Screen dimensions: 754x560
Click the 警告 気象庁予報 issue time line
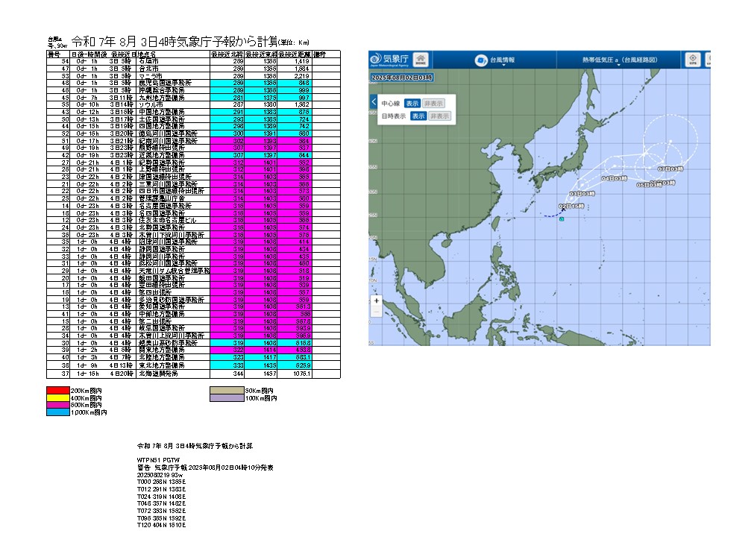point(205,468)
